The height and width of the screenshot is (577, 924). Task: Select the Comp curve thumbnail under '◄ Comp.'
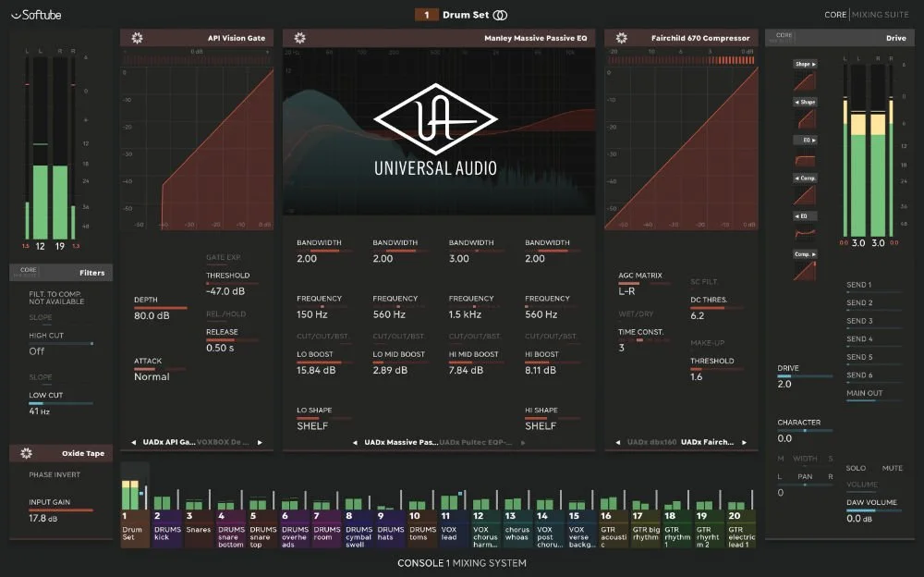click(x=805, y=196)
